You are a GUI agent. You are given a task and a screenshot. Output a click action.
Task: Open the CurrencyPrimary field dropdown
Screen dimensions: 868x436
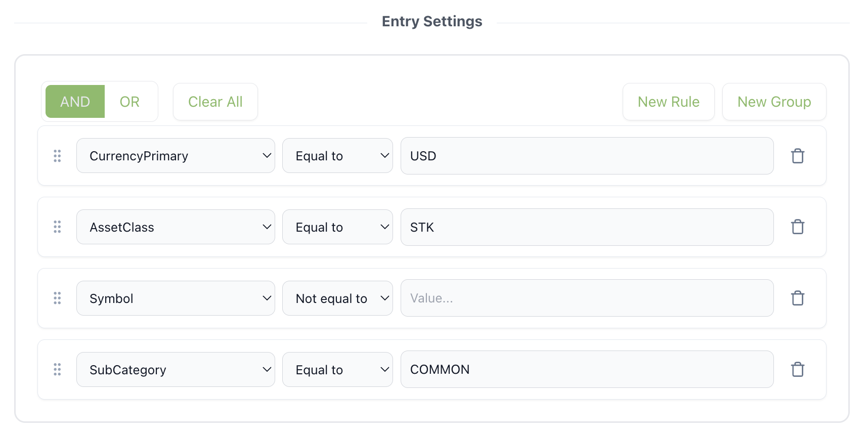coord(176,155)
